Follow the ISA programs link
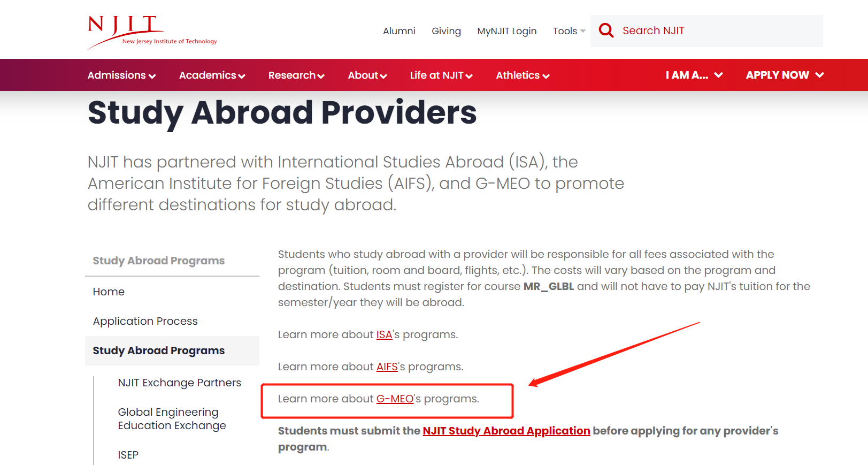This screenshot has height=465, width=868. tap(384, 335)
